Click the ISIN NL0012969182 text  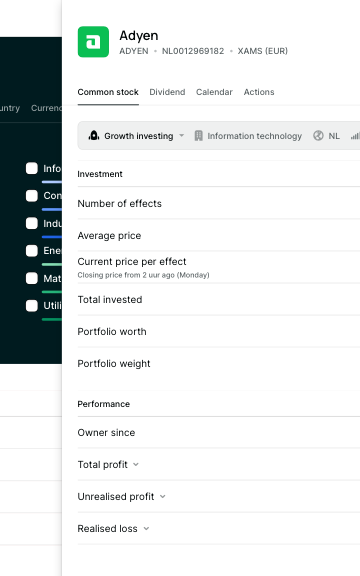click(193, 51)
